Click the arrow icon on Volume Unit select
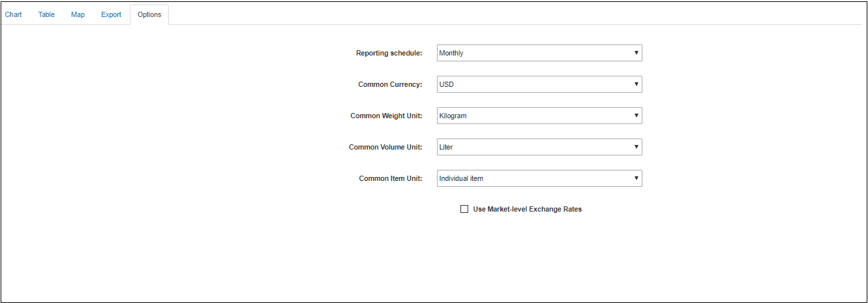Viewport: 868px width, 303px height. point(636,147)
